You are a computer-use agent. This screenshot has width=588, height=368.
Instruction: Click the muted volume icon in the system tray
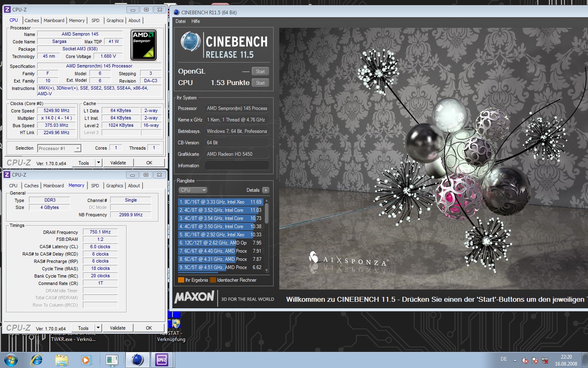click(525, 360)
